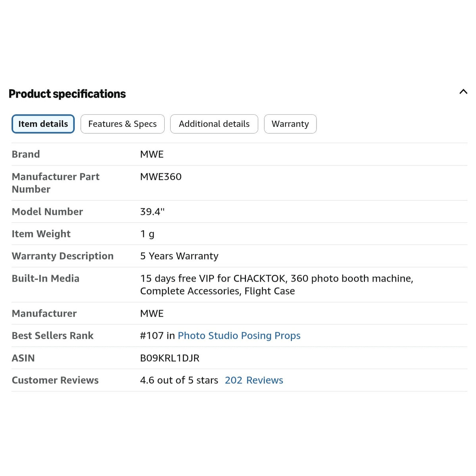
Task: Click the Warranty Description label
Action: (63, 256)
